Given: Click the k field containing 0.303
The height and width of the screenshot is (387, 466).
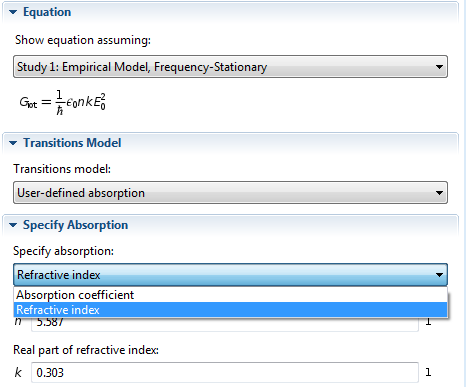Looking at the screenshot, I should [225, 373].
